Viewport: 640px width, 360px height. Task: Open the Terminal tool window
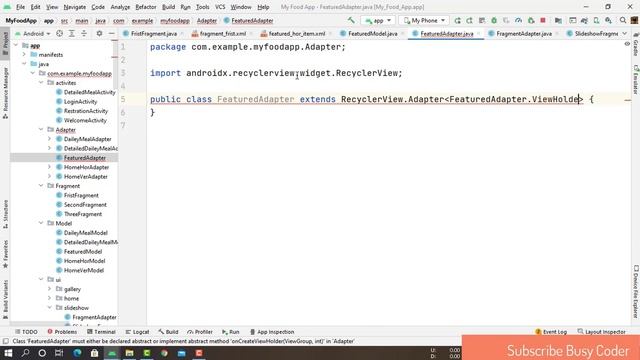coord(101,332)
